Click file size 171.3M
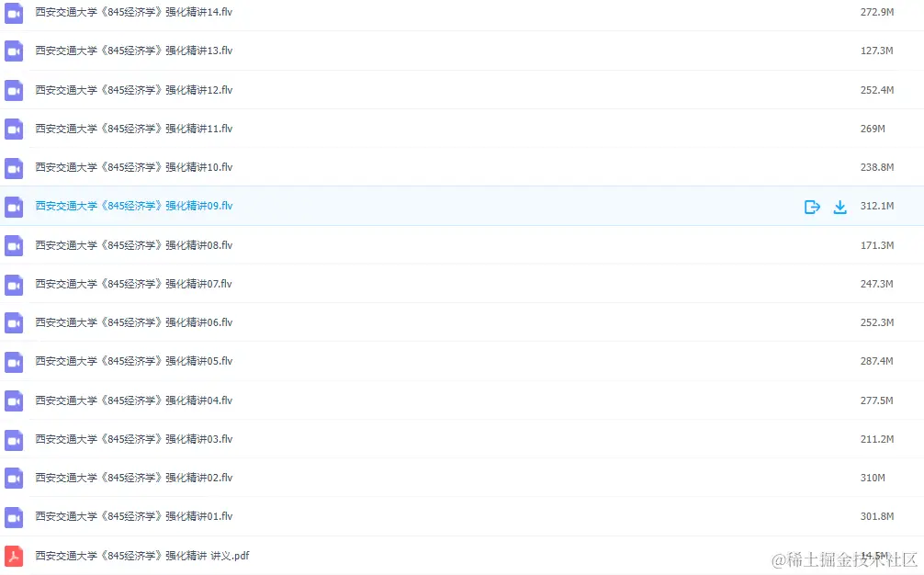The image size is (924, 575). click(x=877, y=245)
